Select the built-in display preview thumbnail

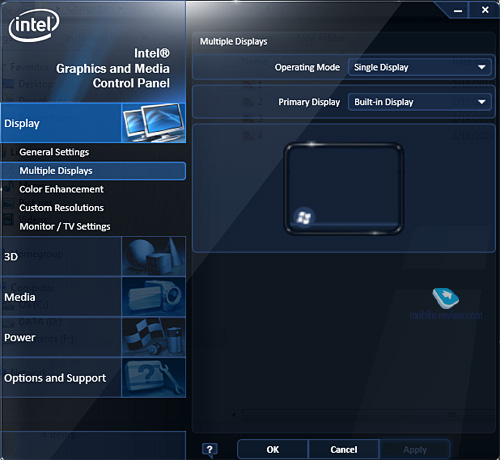pos(343,189)
